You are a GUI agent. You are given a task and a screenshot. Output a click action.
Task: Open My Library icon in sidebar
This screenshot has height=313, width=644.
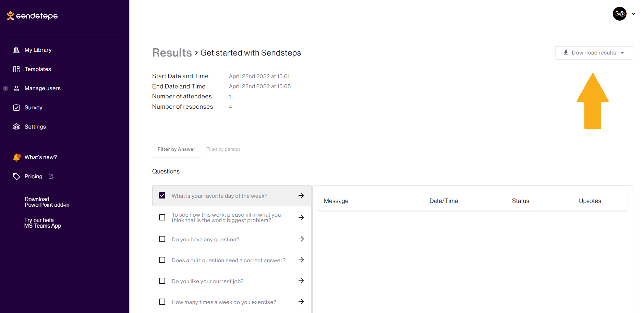pyautogui.click(x=16, y=50)
